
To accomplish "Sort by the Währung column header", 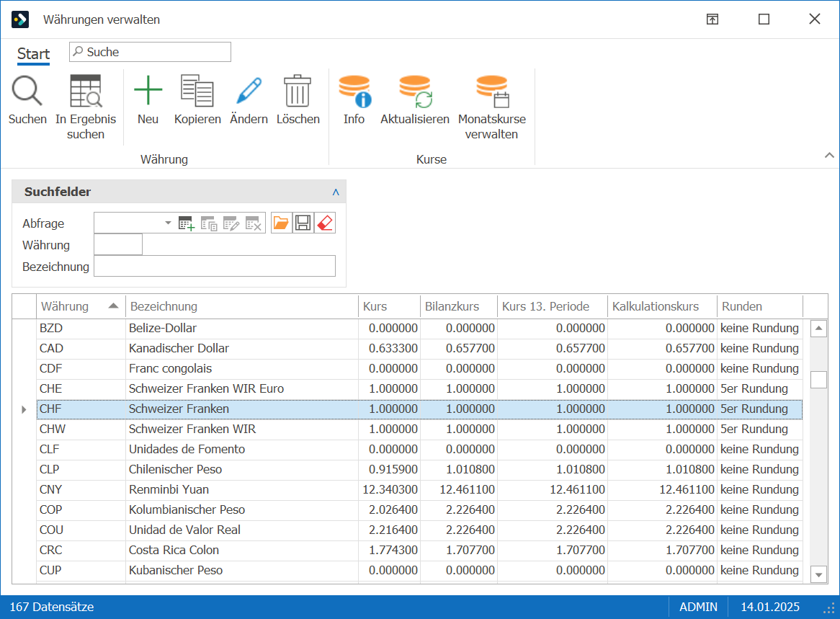I will [x=81, y=306].
